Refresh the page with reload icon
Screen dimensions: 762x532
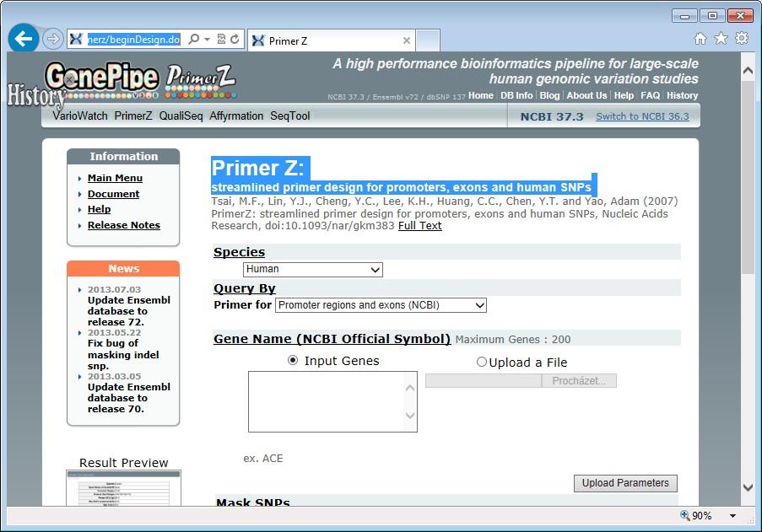[x=235, y=39]
